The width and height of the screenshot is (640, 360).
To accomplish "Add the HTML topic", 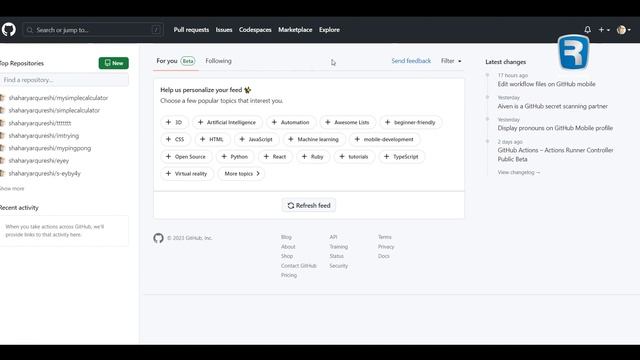I will point(212,139).
